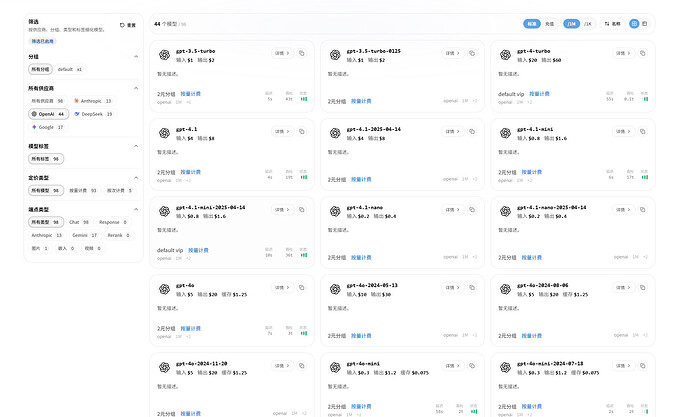Viewport: 690px width, 417px height.
Task: Copy the gpt-4.1-nano model name
Action: pos(472,210)
